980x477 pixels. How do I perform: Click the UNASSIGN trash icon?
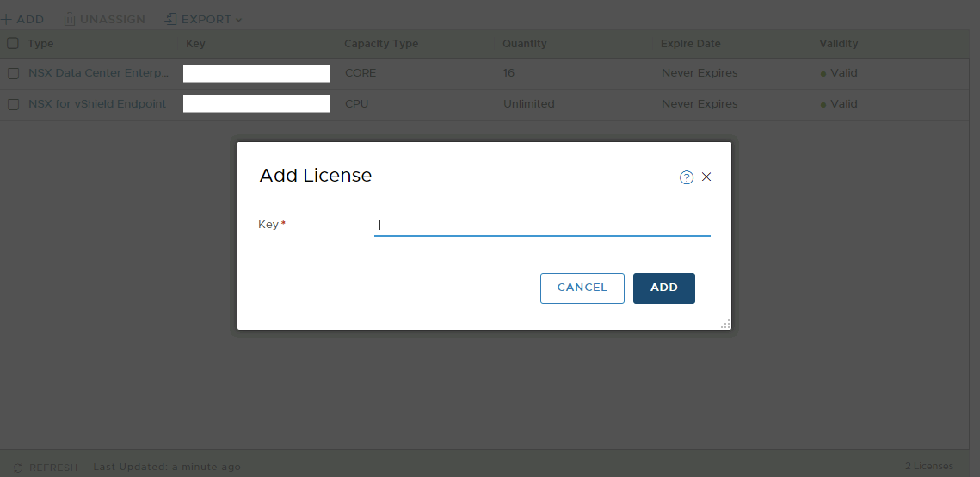coord(69,19)
